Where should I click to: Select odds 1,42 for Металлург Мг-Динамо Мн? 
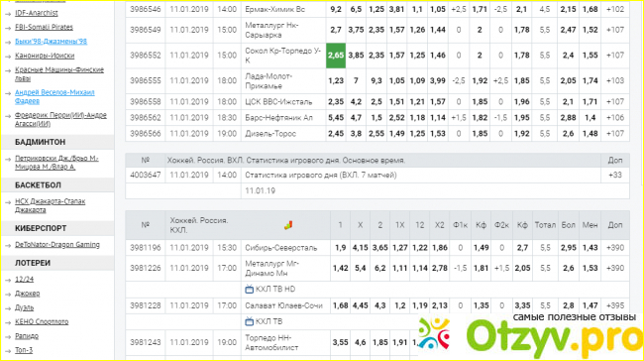click(x=340, y=268)
